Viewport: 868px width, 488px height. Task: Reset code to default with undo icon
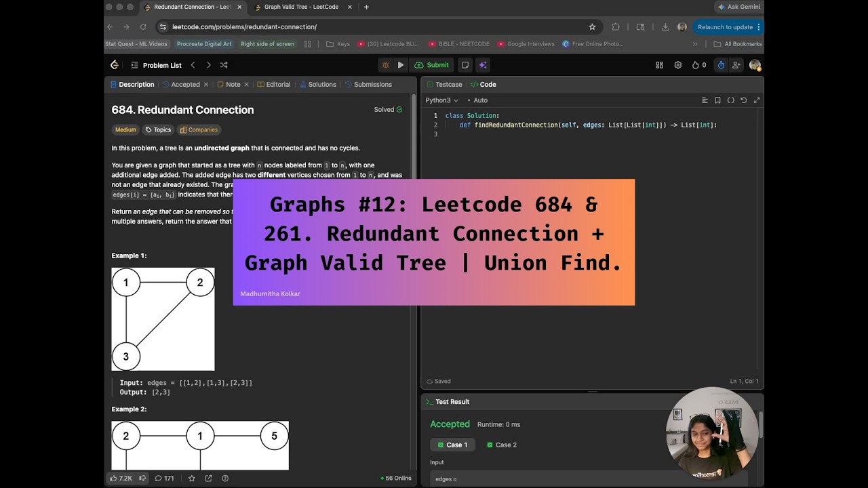[743, 100]
